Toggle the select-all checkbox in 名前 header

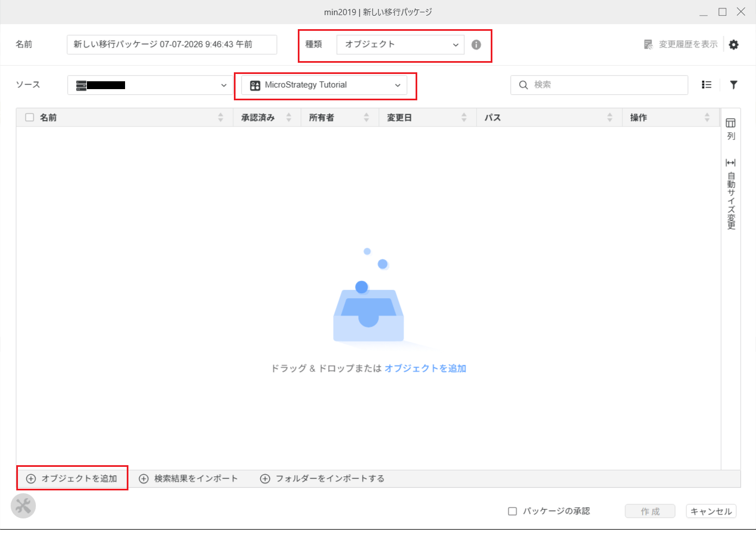[x=30, y=117]
